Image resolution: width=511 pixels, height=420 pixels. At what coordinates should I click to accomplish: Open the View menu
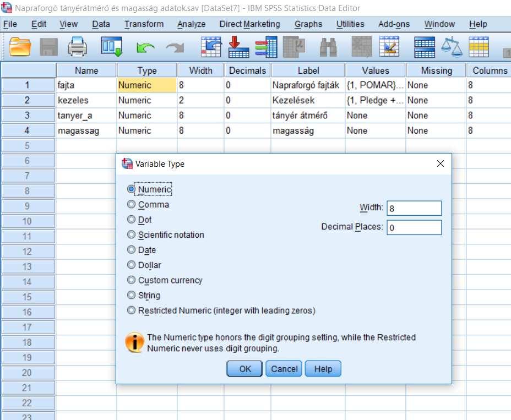(x=68, y=24)
